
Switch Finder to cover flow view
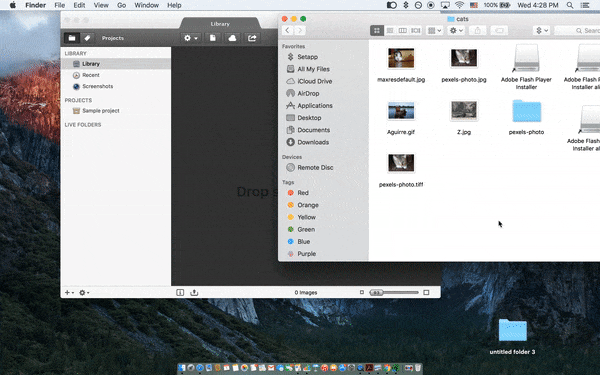tap(416, 31)
